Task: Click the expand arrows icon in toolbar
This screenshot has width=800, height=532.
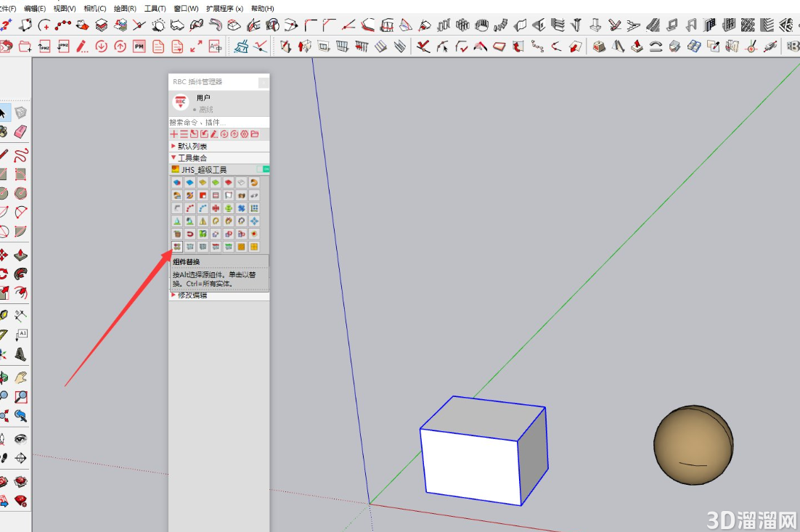Action: pyautogui.click(x=196, y=47)
